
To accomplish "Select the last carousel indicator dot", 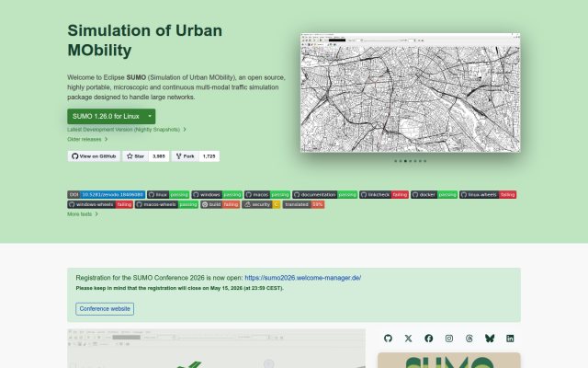I will pyautogui.click(x=424, y=161).
